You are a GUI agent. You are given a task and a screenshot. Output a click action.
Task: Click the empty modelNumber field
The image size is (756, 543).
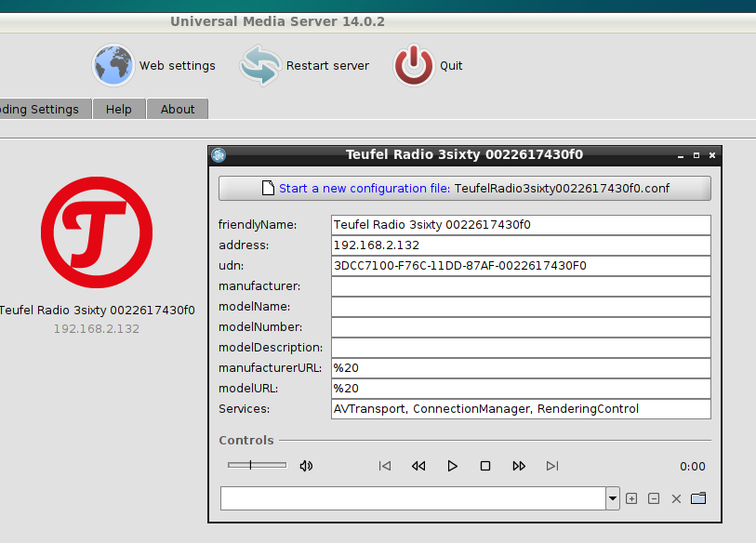(521, 327)
